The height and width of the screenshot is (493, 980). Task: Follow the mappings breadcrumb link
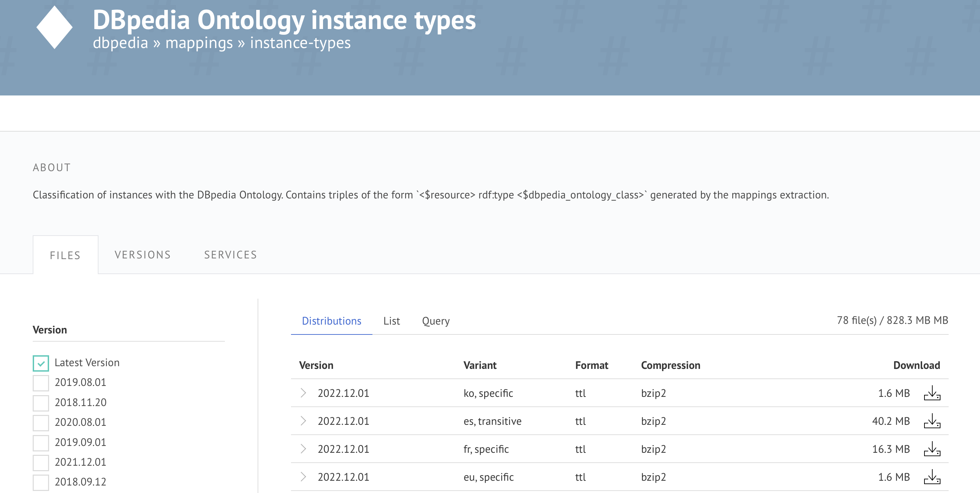tap(199, 43)
